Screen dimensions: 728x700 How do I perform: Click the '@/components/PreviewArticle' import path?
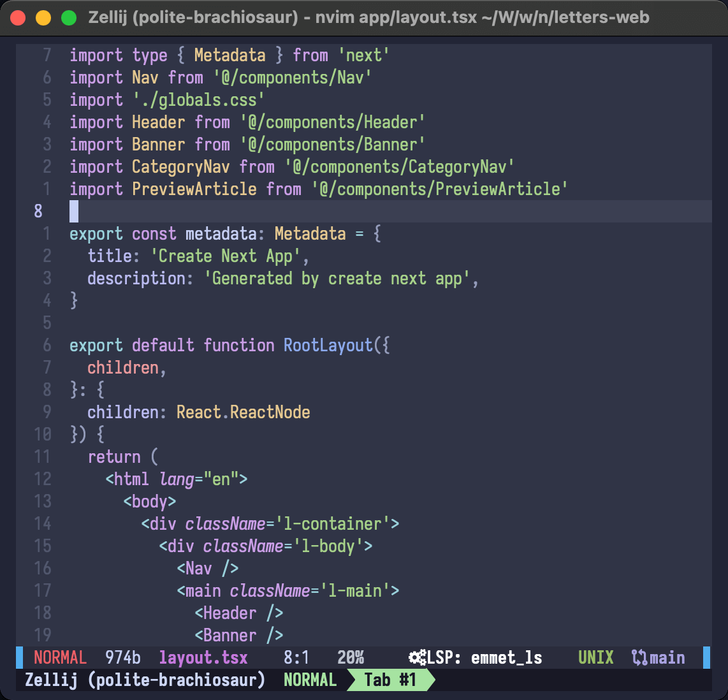439,189
